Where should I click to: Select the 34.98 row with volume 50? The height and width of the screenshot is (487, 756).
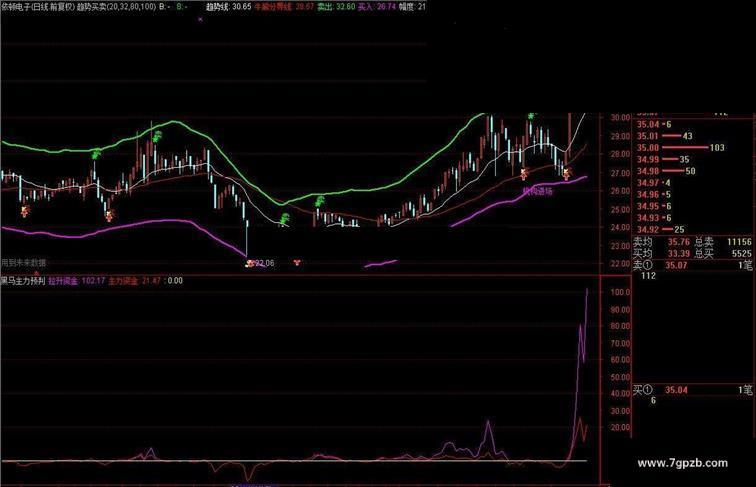pyautogui.click(x=666, y=171)
